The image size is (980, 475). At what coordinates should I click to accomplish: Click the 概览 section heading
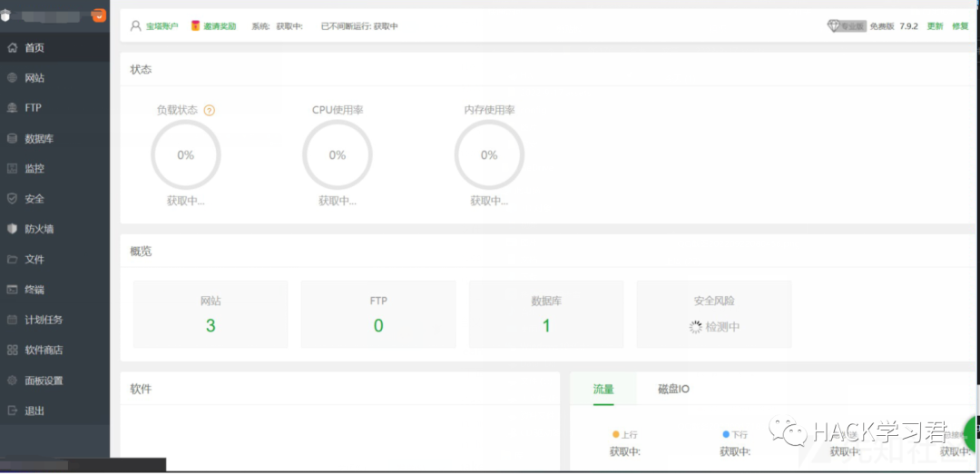click(x=141, y=252)
